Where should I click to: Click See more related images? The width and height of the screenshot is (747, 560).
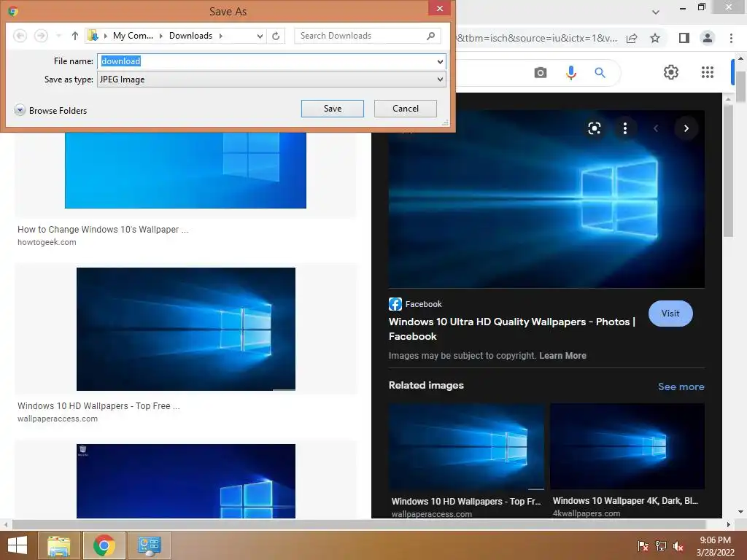pyautogui.click(x=681, y=386)
